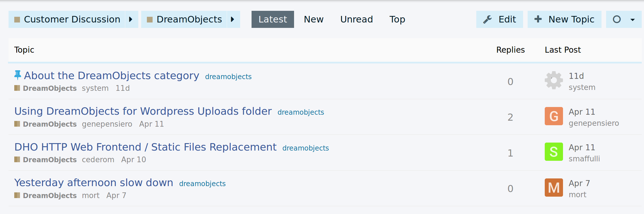Click the dreamobjects tag on DHO topic
This screenshot has height=214, width=644.
coord(305,148)
